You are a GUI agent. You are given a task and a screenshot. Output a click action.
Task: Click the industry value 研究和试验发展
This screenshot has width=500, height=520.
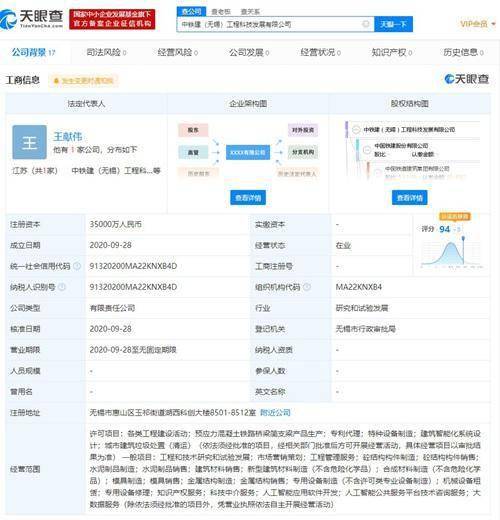[362, 308]
